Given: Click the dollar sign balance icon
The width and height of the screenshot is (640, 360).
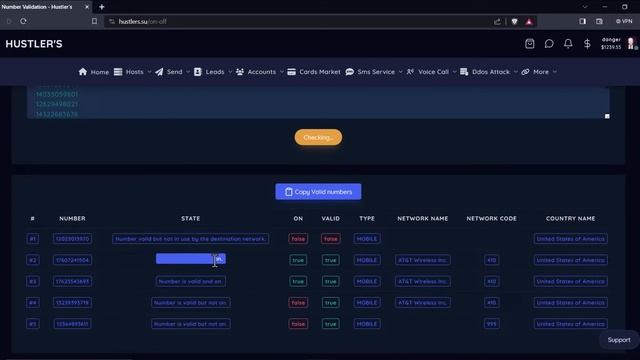Looking at the screenshot, I should 587,44.
